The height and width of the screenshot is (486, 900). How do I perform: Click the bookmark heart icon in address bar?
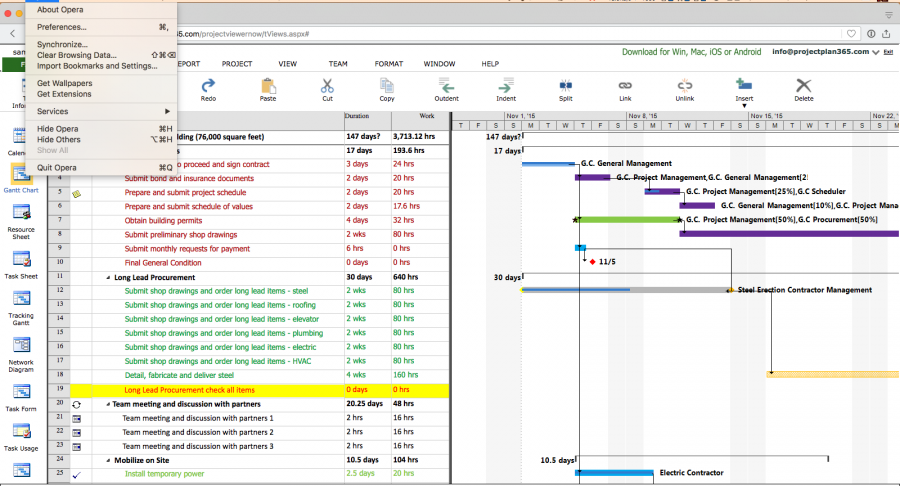tap(851, 34)
